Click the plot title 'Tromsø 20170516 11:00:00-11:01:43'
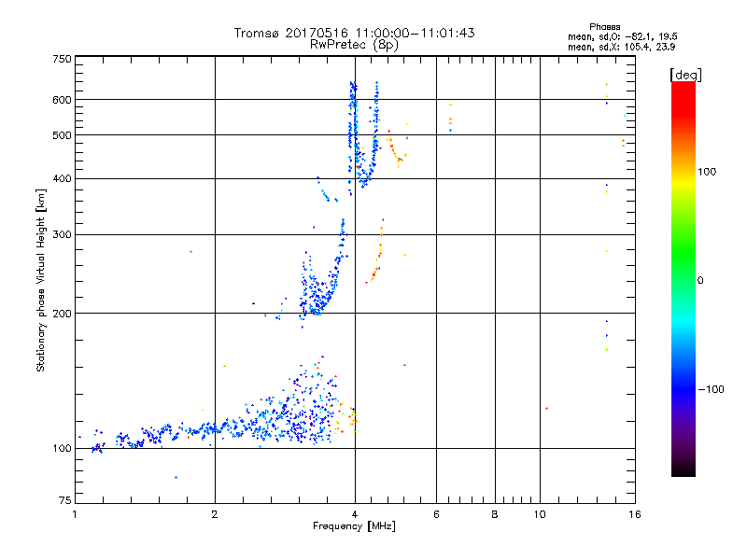The width and height of the screenshot is (747, 560). (354, 33)
